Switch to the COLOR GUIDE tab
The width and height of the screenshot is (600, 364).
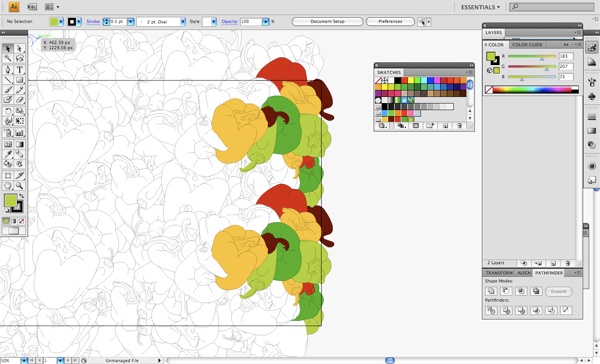pyautogui.click(x=527, y=45)
